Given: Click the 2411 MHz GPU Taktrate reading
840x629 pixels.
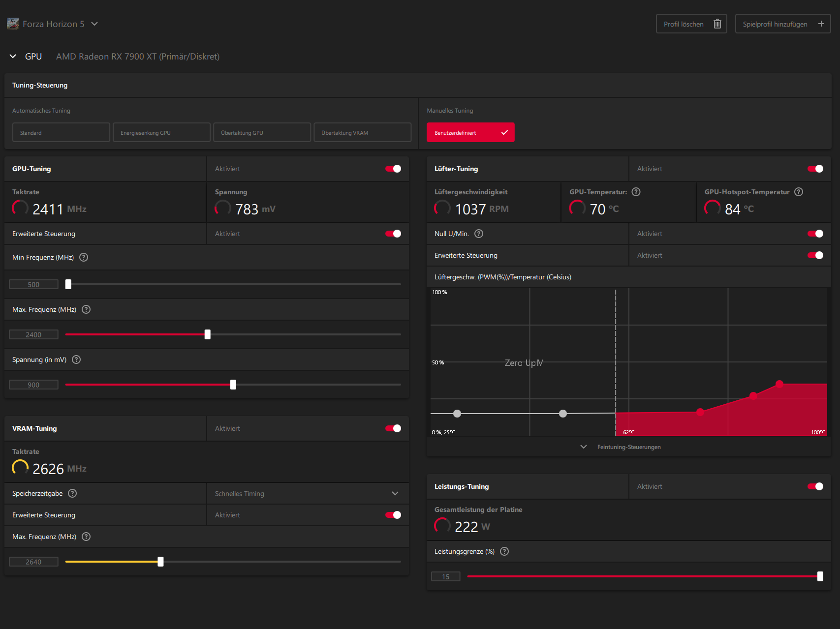Looking at the screenshot, I should click(59, 209).
